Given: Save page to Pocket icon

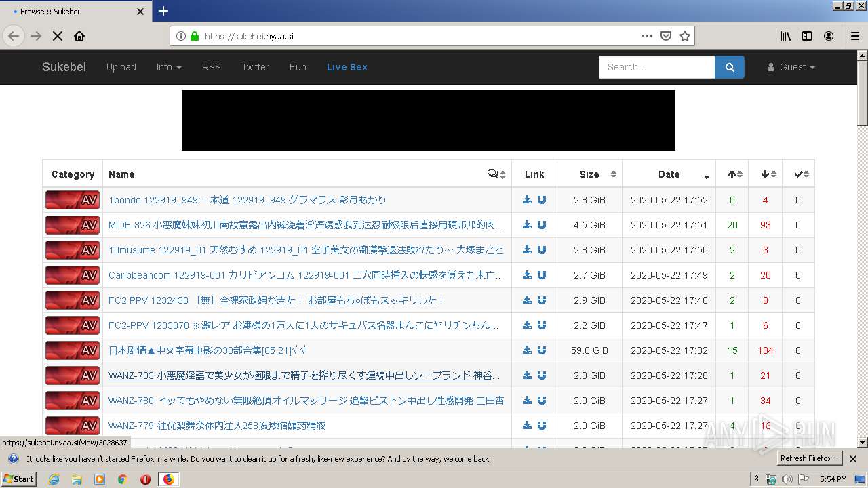Looking at the screenshot, I should tap(666, 36).
